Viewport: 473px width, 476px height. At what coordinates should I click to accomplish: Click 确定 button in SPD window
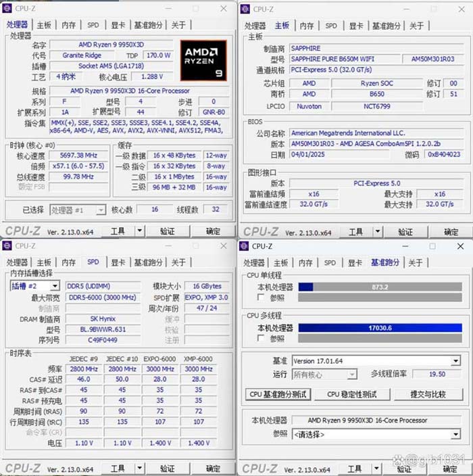[x=213, y=469]
